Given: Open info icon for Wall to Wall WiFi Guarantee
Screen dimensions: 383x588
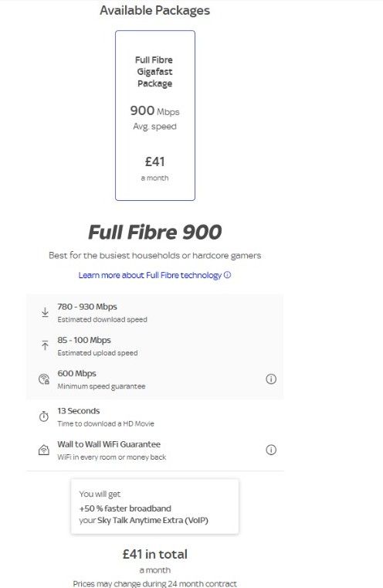Looking at the screenshot, I should coord(271,450).
